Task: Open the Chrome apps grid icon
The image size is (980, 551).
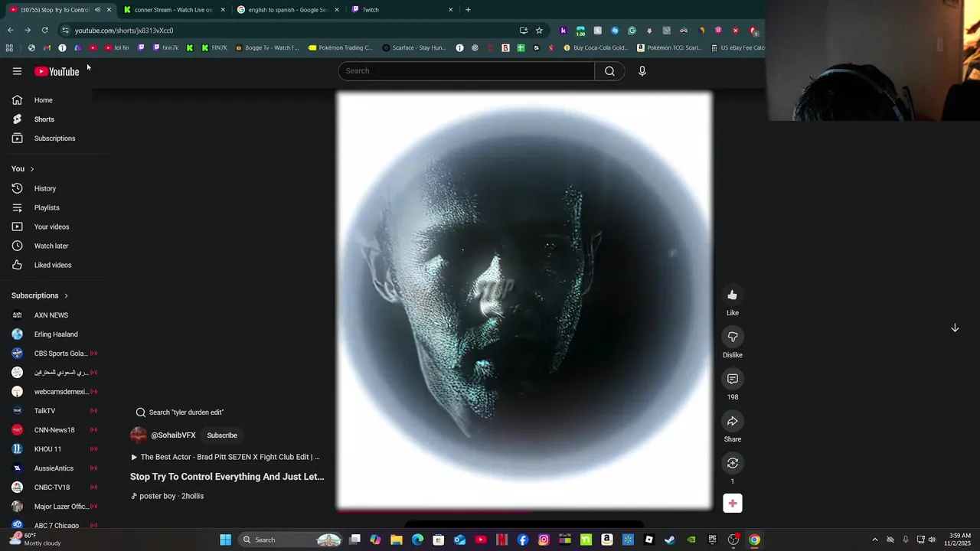Action: tap(9, 48)
